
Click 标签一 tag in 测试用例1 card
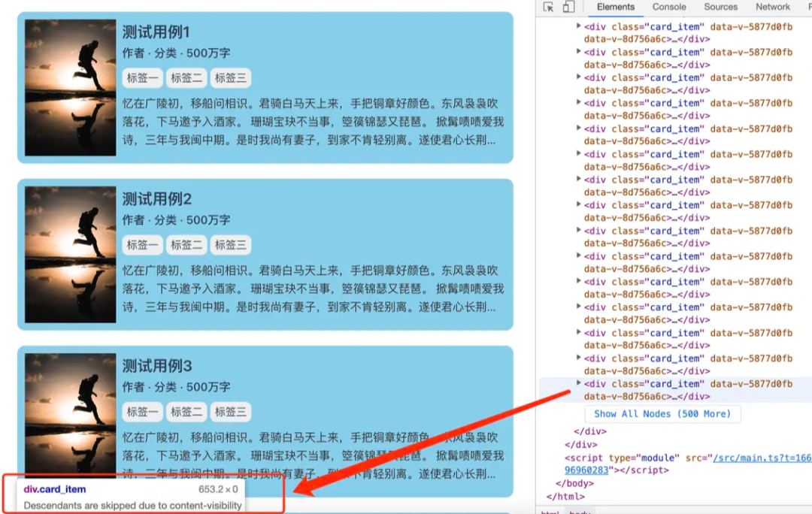pyautogui.click(x=142, y=78)
